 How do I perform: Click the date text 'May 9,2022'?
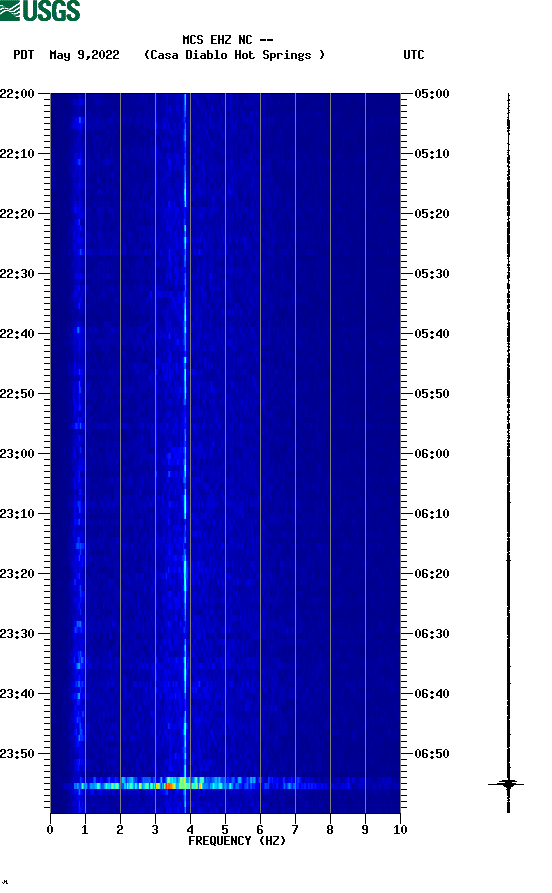tap(84, 55)
